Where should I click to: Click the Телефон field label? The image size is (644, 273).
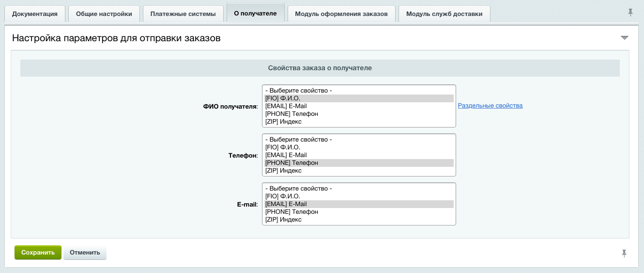pos(243,155)
